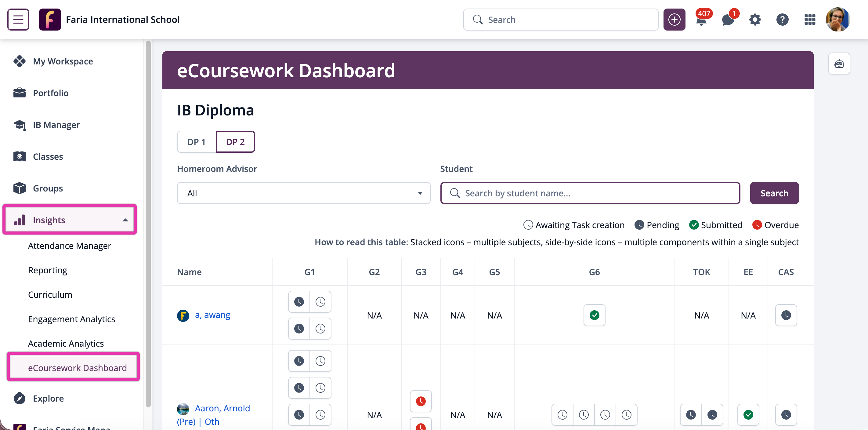Open Academic Analytics
The height and width of the screenshot is (430, 868).
[66, 343]
